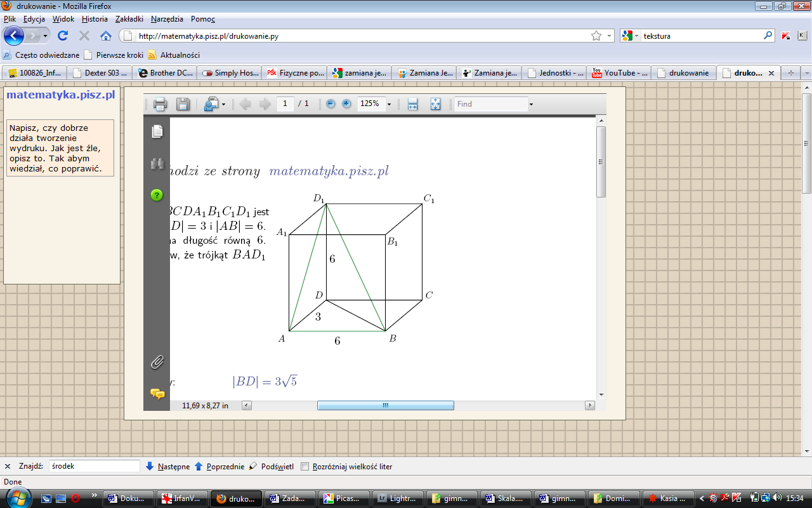Click the save PDF floppy icon
Image resolution: width=812 pixels, height=508 pixels.
(x=183, y=104)
